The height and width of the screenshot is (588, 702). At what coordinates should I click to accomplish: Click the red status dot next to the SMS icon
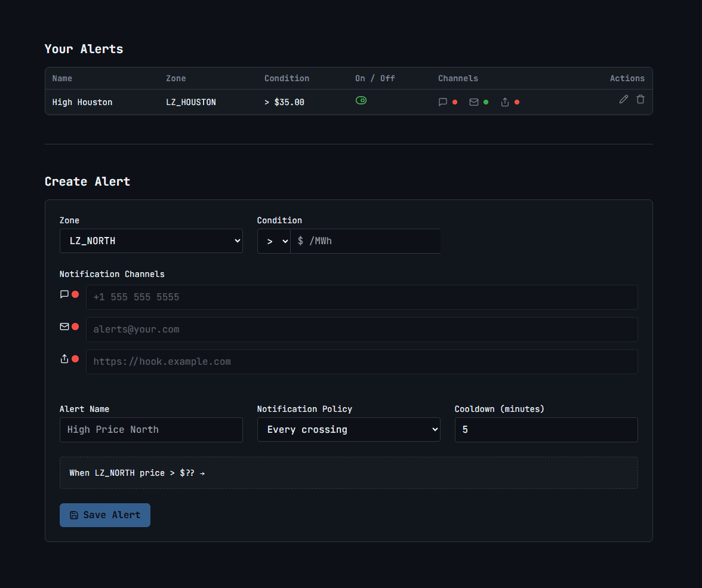(455, 101)
